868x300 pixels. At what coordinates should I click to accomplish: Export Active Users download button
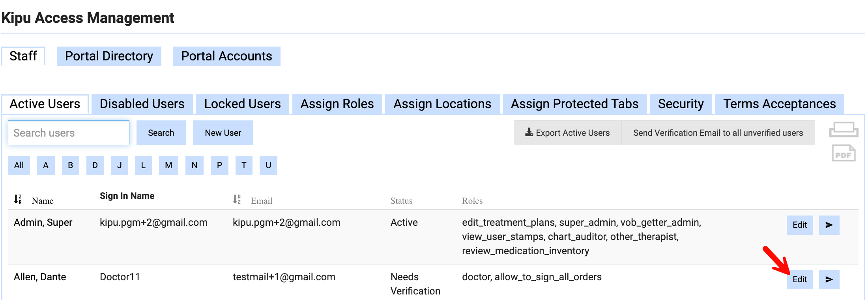pyautogui.click(x=567, y=133)
